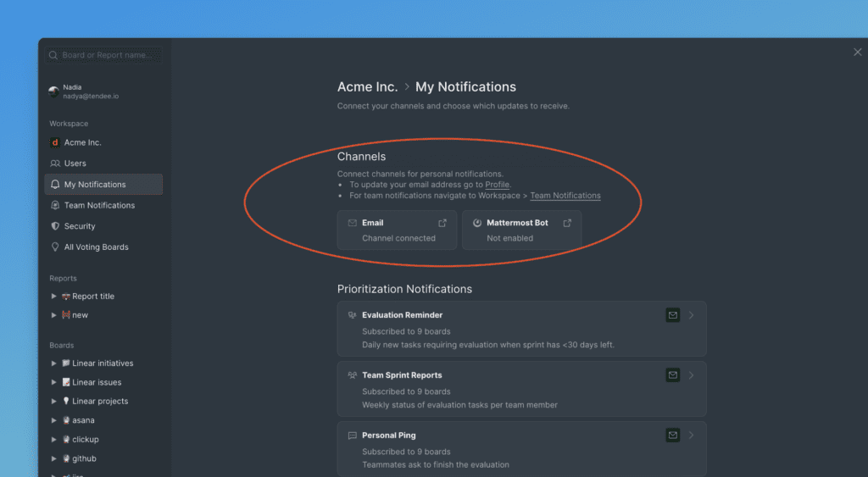Follow the Team Notifications link in Channels
The height and width of the screenshot is (477, 868).
click(x=565, y=196)
